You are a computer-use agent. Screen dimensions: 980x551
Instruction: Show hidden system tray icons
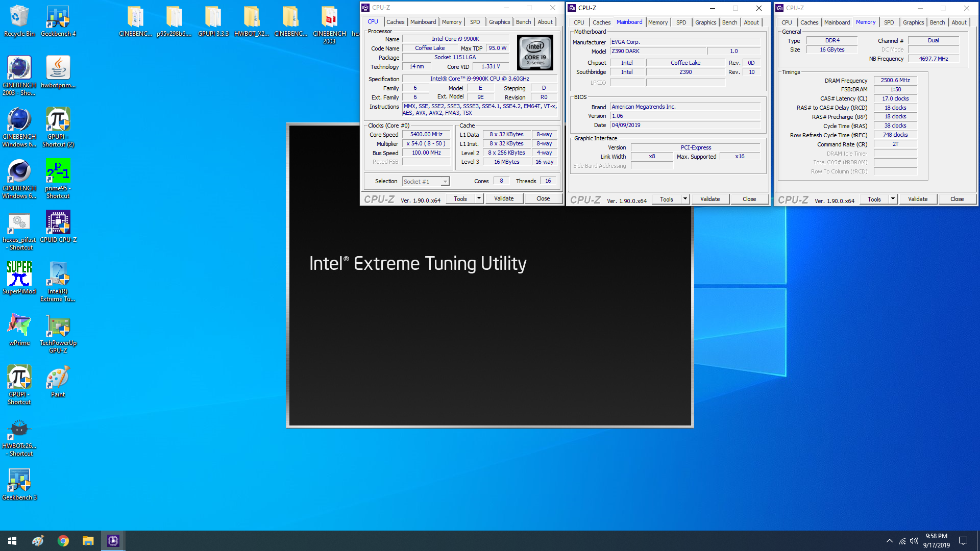coord(890,541)
